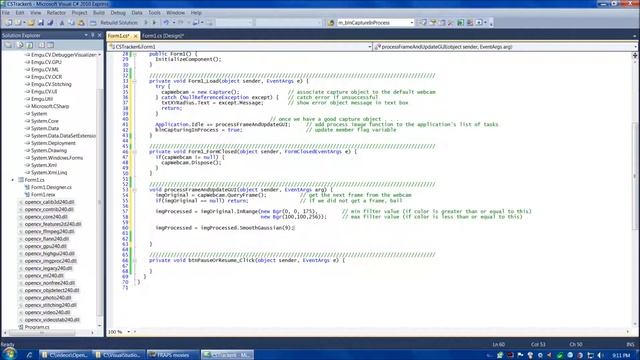Select Form1.Designer.cs in Solution Explorer
640x360 pixels.
click(x=51, y=187)
